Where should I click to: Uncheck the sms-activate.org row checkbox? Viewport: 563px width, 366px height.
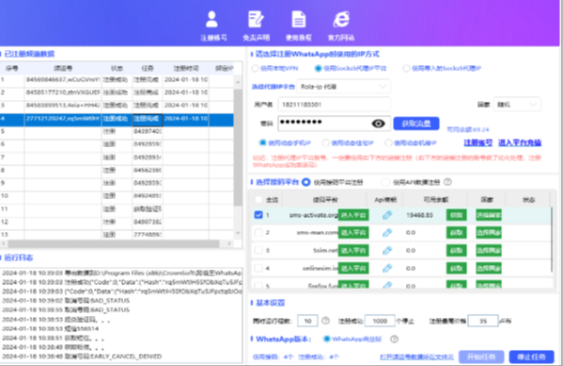[258, 215]
